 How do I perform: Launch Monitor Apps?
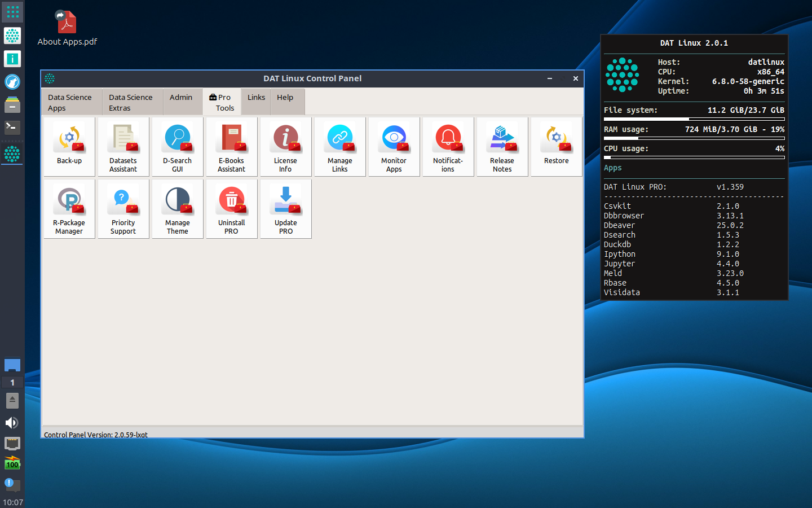pos(394,147)
